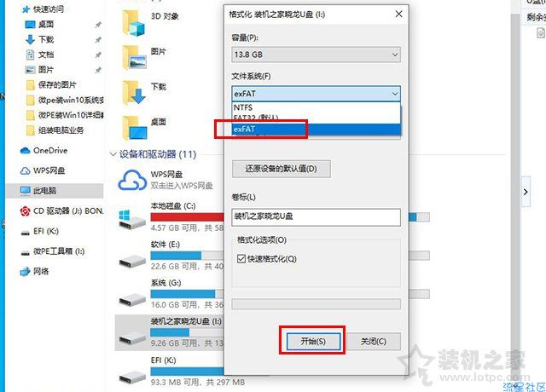Click the 网络 icon in the navigation pane

click(25, 271)
